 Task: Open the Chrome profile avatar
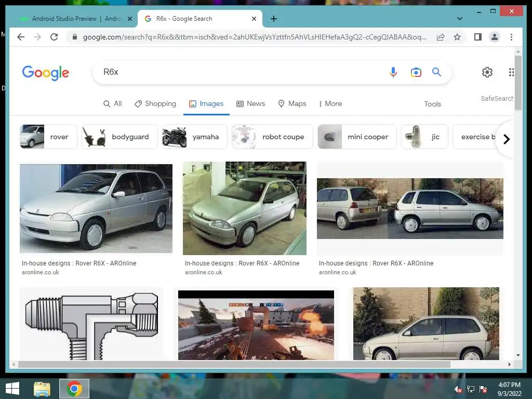pos(495,37)
